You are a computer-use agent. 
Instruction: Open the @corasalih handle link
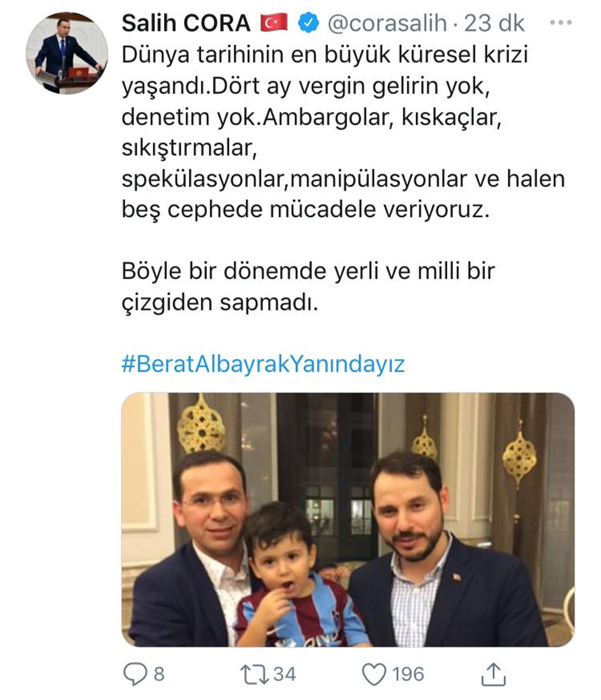click(387, 23)
